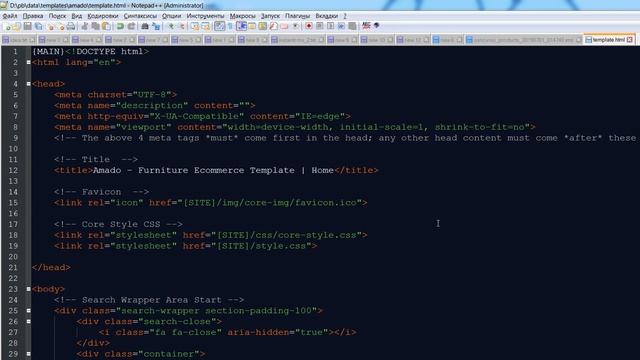Open the Запуск menu
Image resolution: width=640 pixels, height=360 pixels.
pos(270,16)
